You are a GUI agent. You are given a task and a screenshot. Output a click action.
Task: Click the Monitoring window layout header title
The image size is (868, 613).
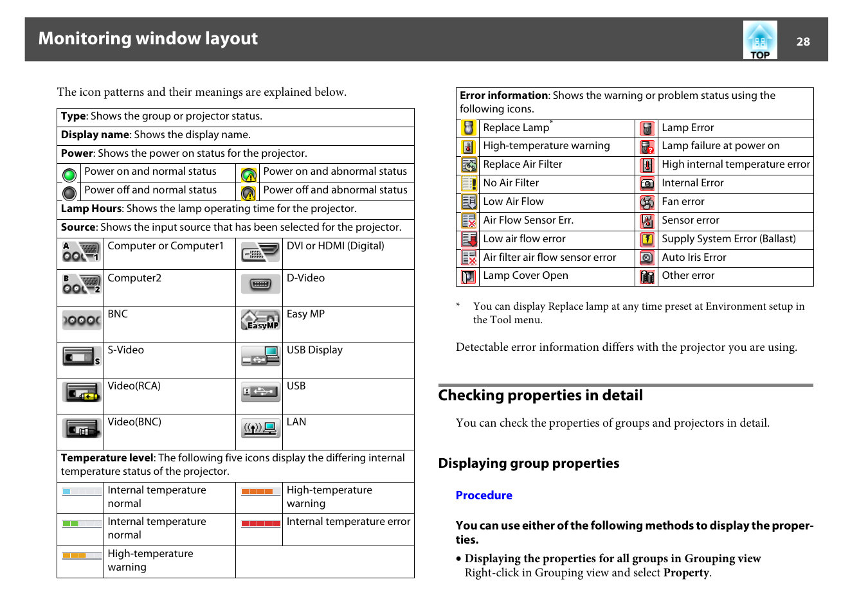(148, 39)
